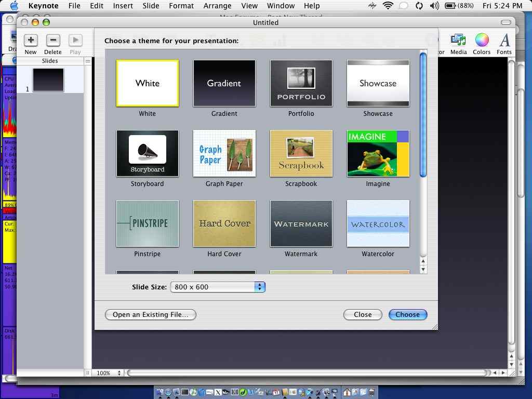
Task: Open the Arrange menu
Action: 217,6
